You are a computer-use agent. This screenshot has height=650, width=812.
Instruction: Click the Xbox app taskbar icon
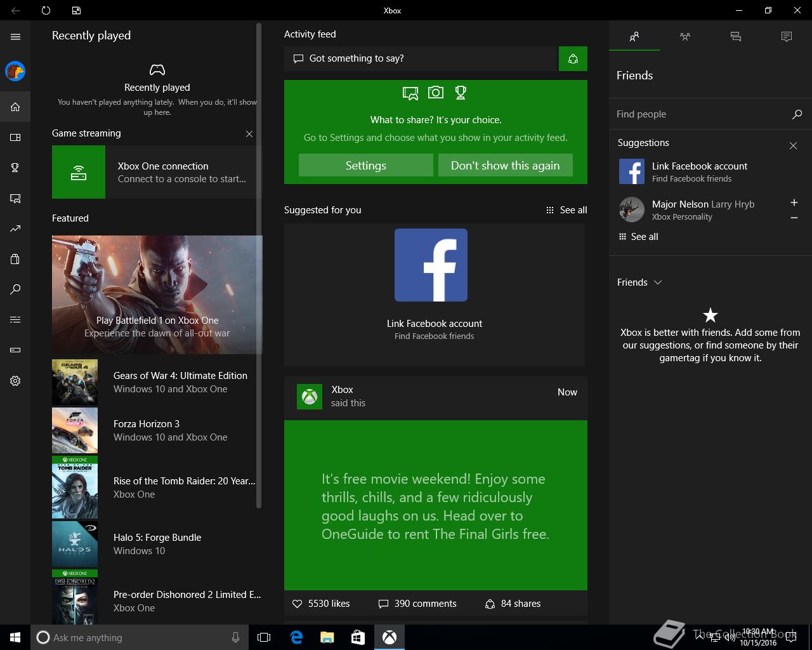[x=389, y=637]
